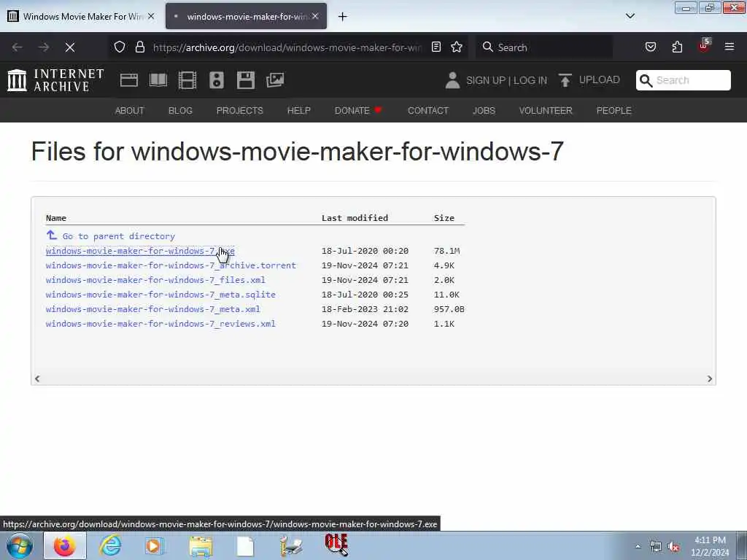Open a new browser tab
Screen dimensions: 747x560
[343, 17]
